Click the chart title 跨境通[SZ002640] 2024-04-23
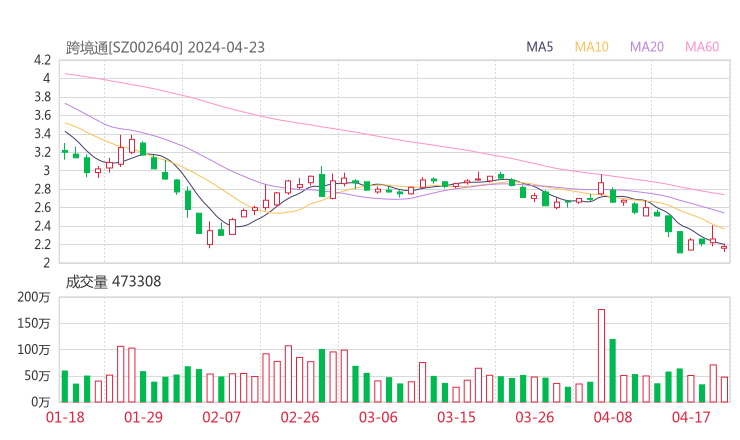This screenshot has height=440, width=740. click(165, 48)
